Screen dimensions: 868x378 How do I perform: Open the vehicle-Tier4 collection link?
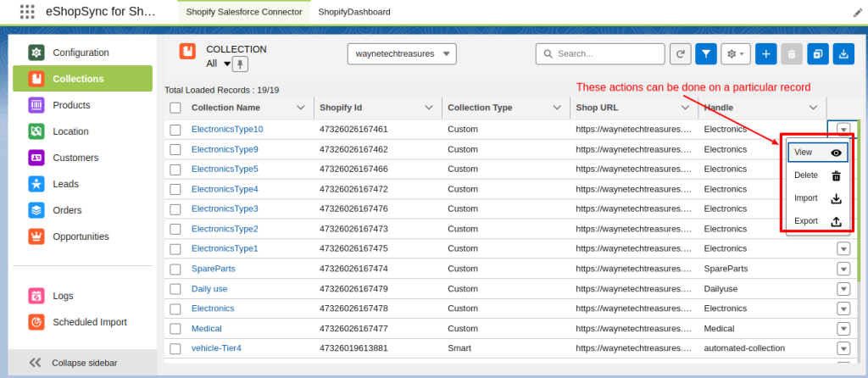(x=216, y=348)
